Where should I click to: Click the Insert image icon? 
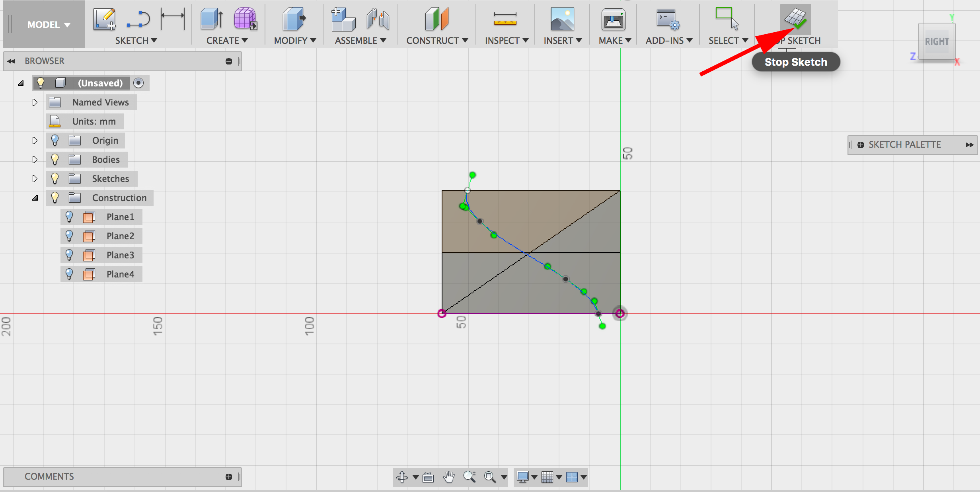coord(562,19)
